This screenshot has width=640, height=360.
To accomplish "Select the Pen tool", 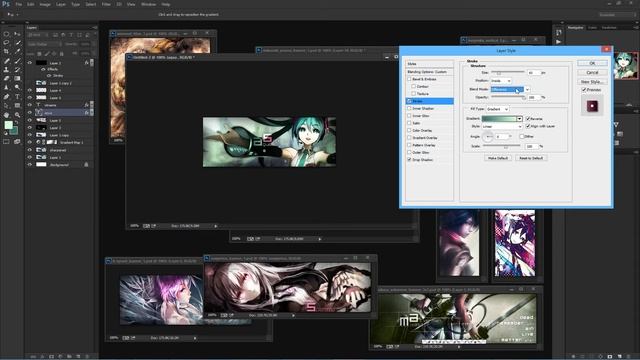I will coord(6,97).
